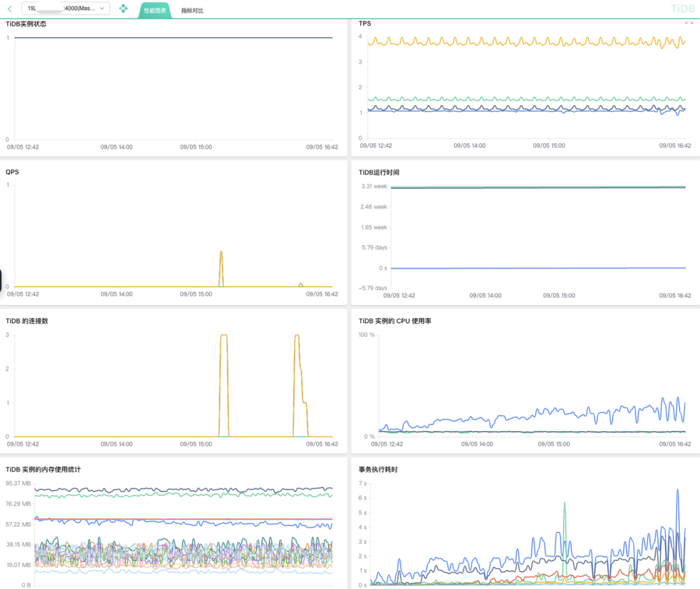Click the TiDB 实例的 CPU 使用率 title

(395, 321)
